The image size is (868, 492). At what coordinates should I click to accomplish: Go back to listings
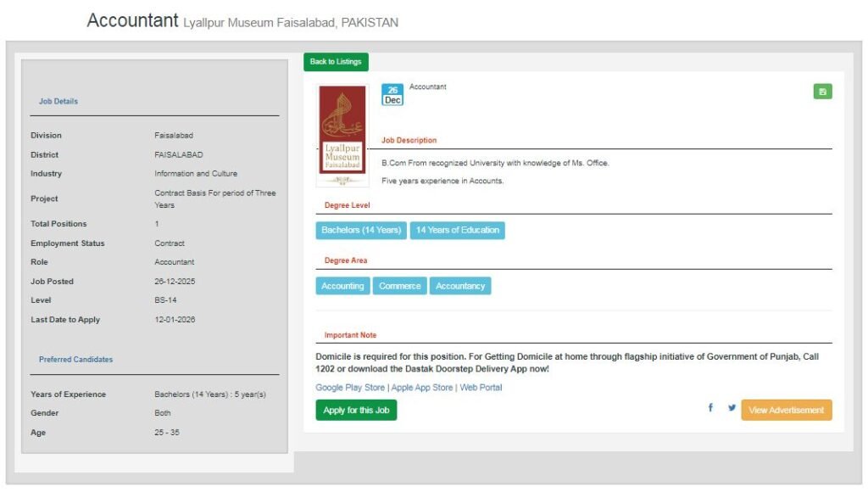pos(336,62)
